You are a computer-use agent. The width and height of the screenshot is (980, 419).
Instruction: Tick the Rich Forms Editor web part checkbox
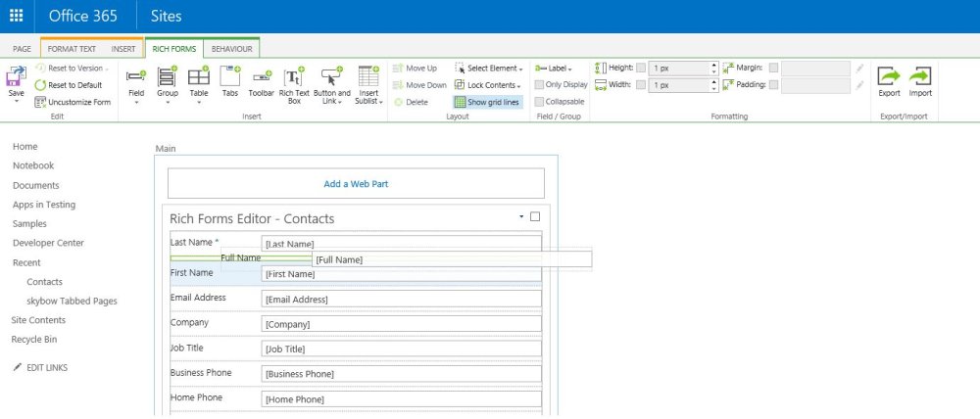pos(535,216)
